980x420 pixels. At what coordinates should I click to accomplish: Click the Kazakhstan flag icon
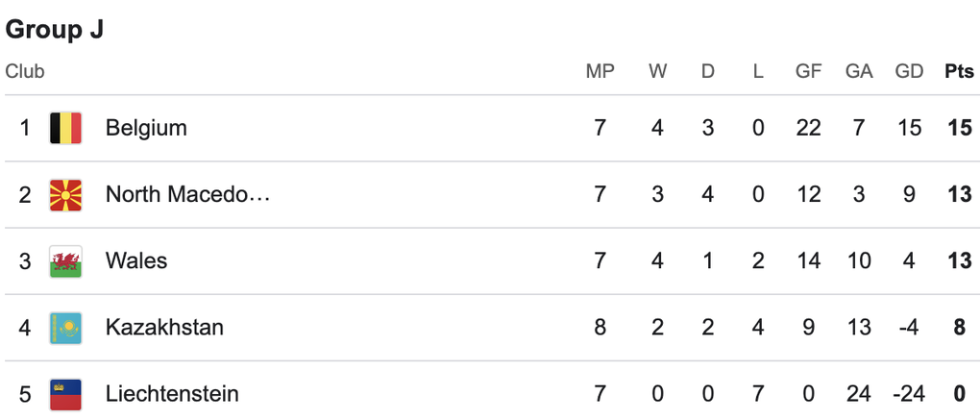coord(65,328)
